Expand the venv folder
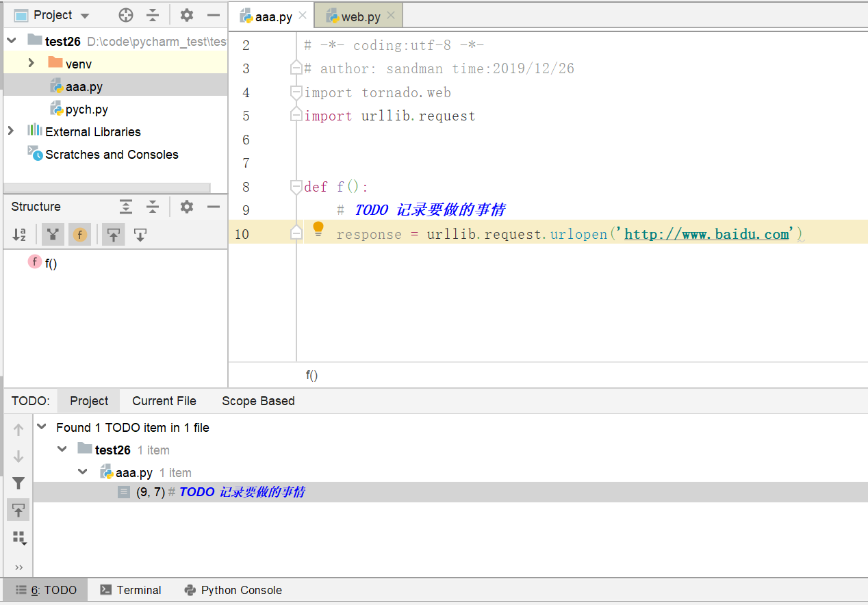The width and height of the screenshot is (868, 605). (31, 63)
